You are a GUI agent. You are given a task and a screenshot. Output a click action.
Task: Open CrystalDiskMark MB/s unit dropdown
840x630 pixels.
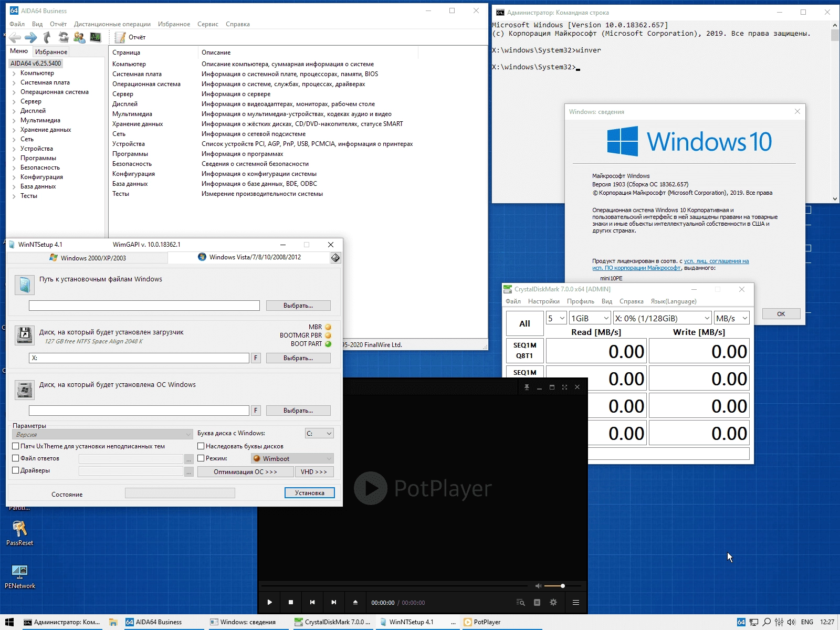[732, 318]
